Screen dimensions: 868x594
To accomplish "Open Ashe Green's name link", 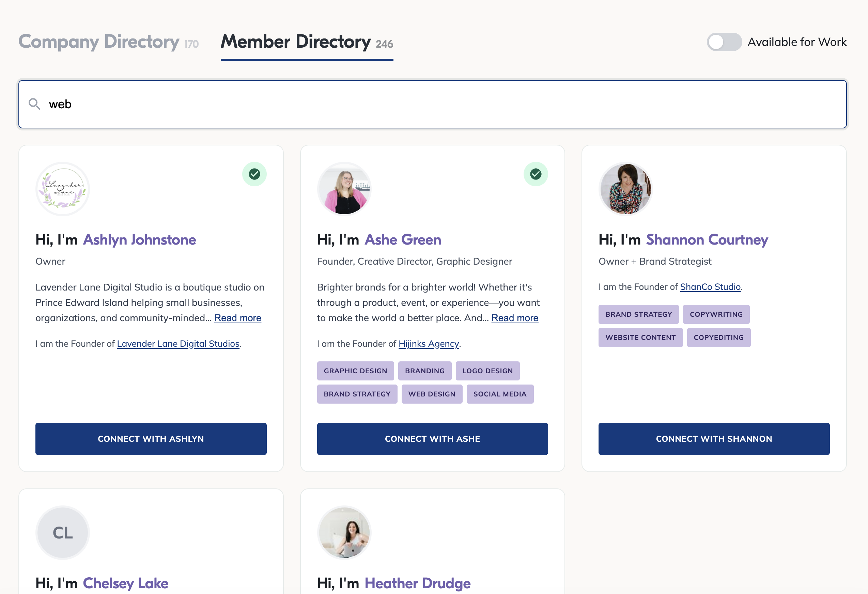I will pyautogui.click(x=403, y=240).
